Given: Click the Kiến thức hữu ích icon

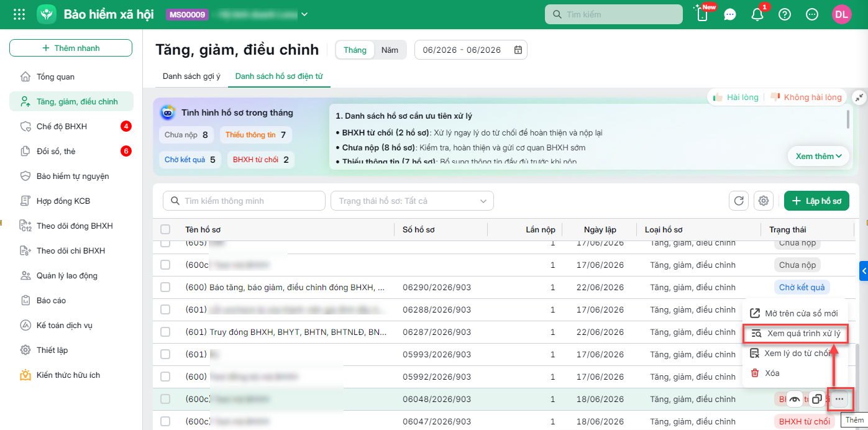Looking at the screenshot, I should pos(25,375).
